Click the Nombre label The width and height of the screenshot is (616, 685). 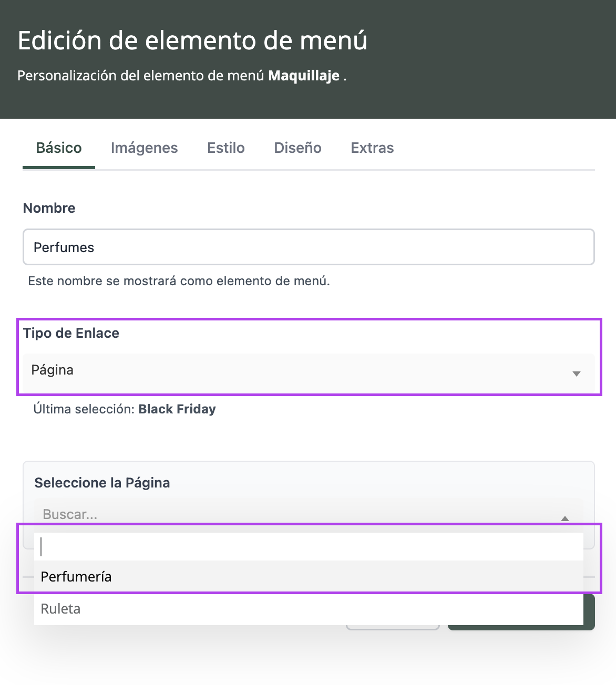pos(49,208)
